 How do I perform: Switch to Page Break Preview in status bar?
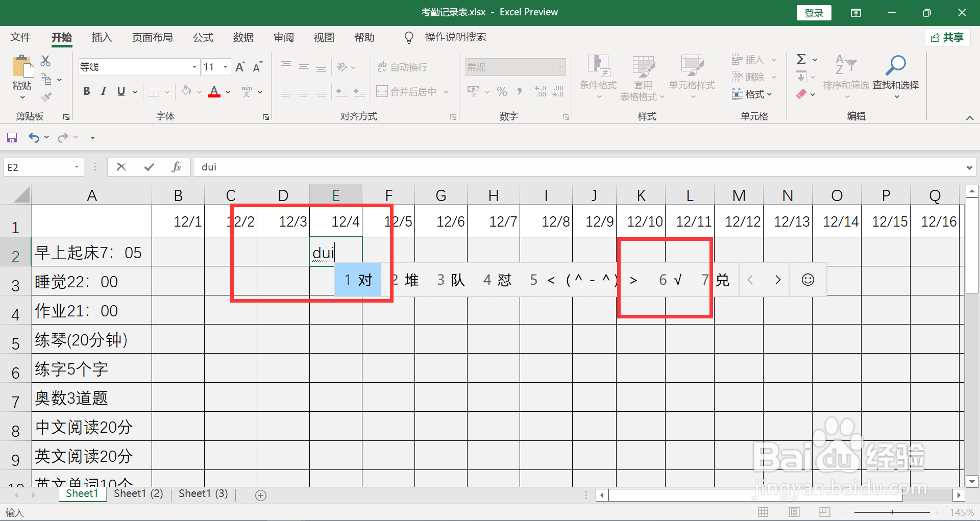click(x=825, y=512)
